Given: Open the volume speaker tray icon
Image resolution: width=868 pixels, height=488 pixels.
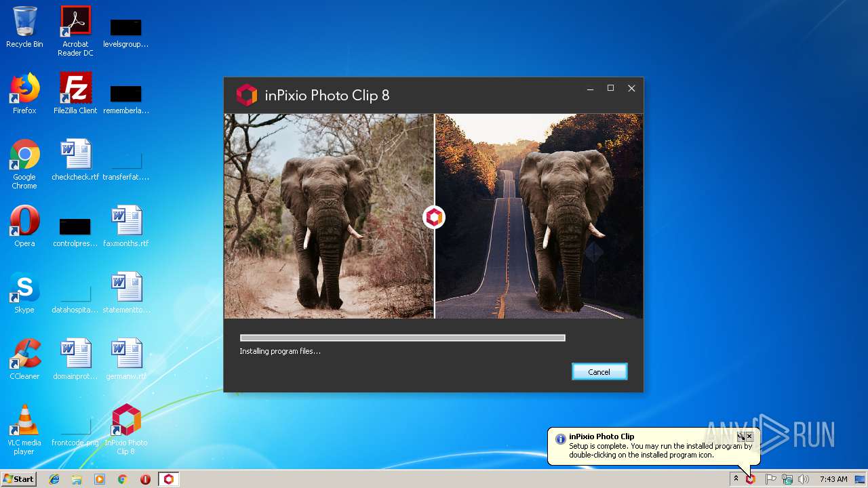Looking at the screenshot, I should 804,479.
